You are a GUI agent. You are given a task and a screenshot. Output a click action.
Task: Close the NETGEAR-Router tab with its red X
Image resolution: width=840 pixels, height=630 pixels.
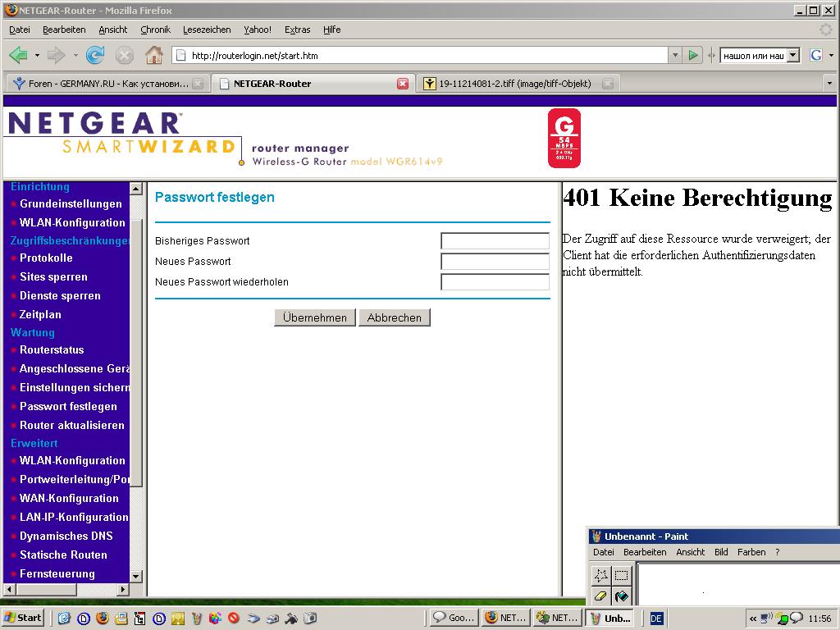click(403, 84)
